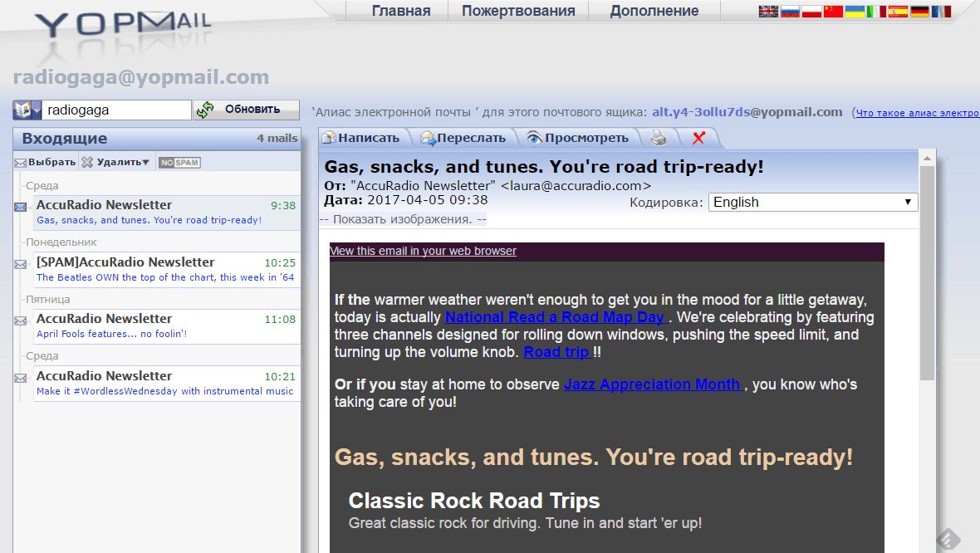Click the Написать tab
980x553 pixels.
[x=362, y=138]
